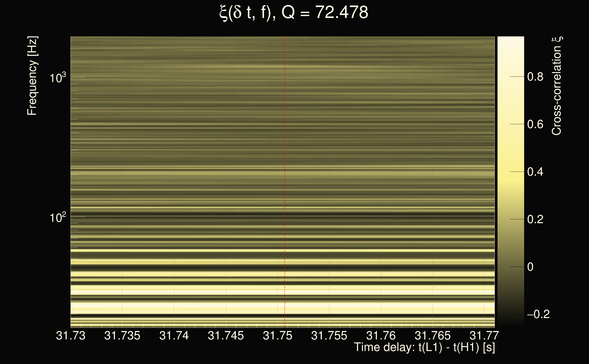
Task: Click the colorbar at the 0 level
Action: pos(530,267)
